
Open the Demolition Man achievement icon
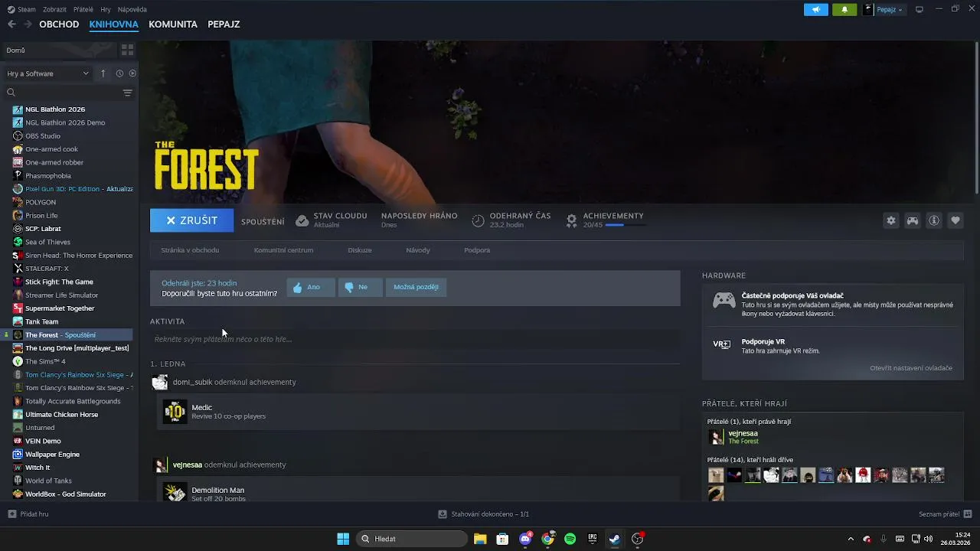(x=175, y=492)
